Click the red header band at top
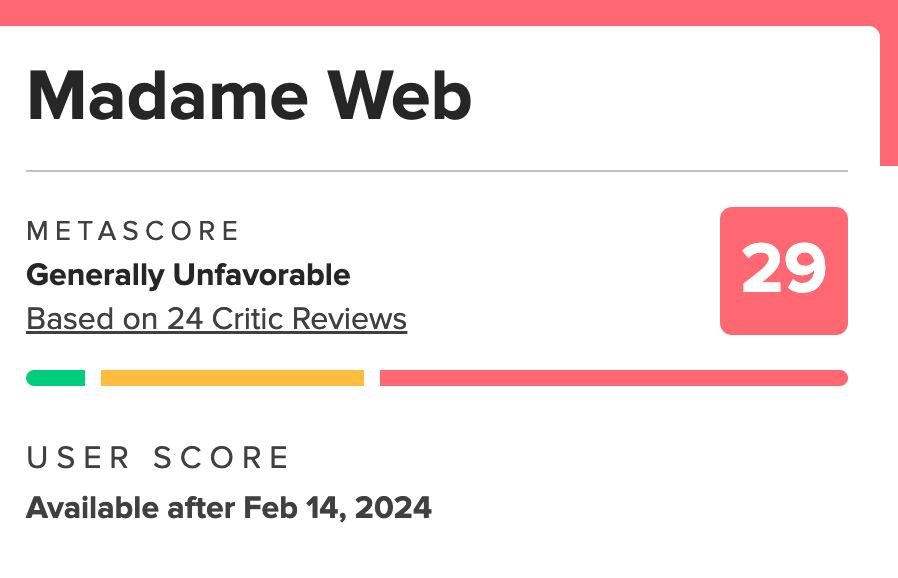Image resolution: width=898 pixels, height=578 pixels. pyautogui.click(x=440, y=11)
